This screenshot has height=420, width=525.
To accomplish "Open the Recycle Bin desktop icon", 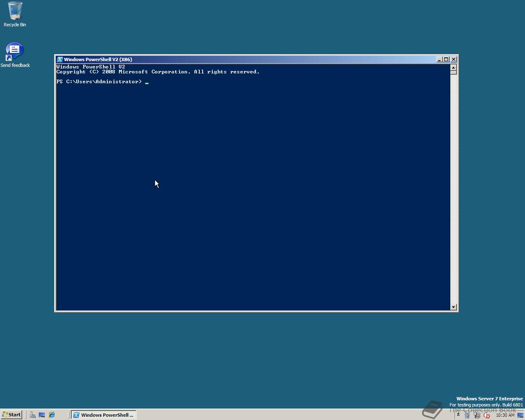I will 15,14.
